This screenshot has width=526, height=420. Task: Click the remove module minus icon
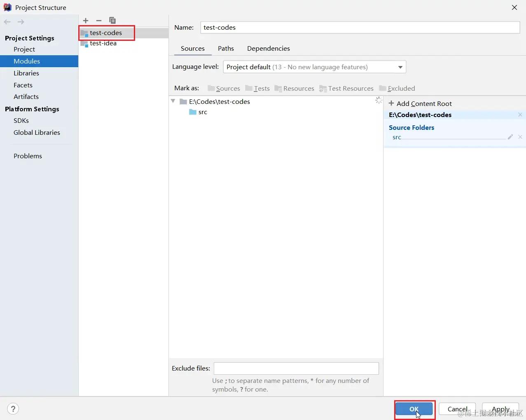pos(99,21)
